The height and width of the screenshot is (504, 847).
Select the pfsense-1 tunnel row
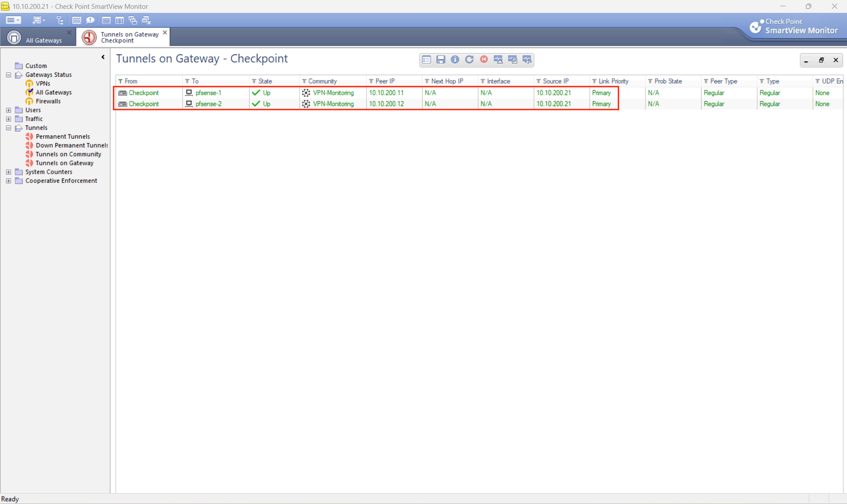(479, 93)
